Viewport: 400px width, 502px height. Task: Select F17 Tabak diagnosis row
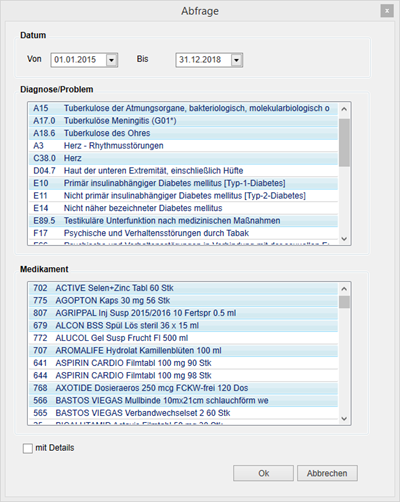pos(183,233)
